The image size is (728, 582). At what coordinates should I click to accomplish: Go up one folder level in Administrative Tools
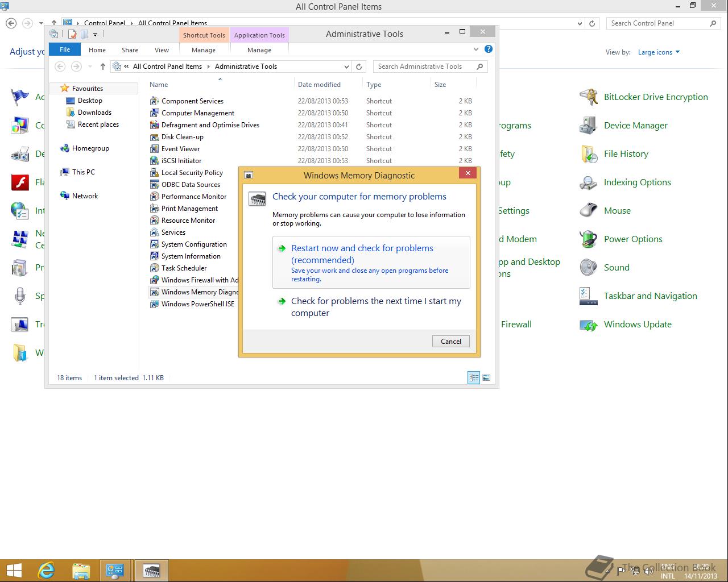pos(103,66)
